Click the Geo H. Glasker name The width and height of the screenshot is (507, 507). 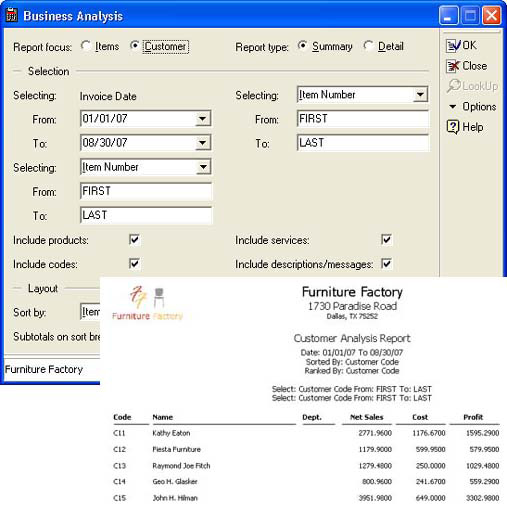point(175,481)
